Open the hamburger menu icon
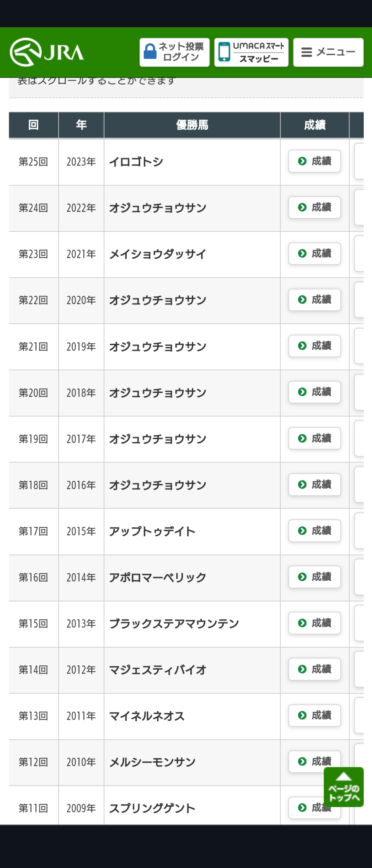This screenshot has height=868, width=372. point(306,53)
